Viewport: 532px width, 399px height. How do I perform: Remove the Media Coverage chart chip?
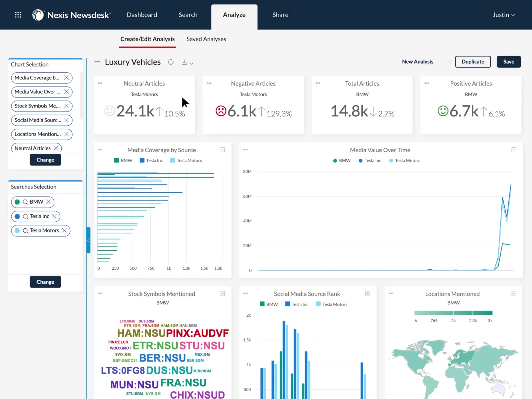66,78
